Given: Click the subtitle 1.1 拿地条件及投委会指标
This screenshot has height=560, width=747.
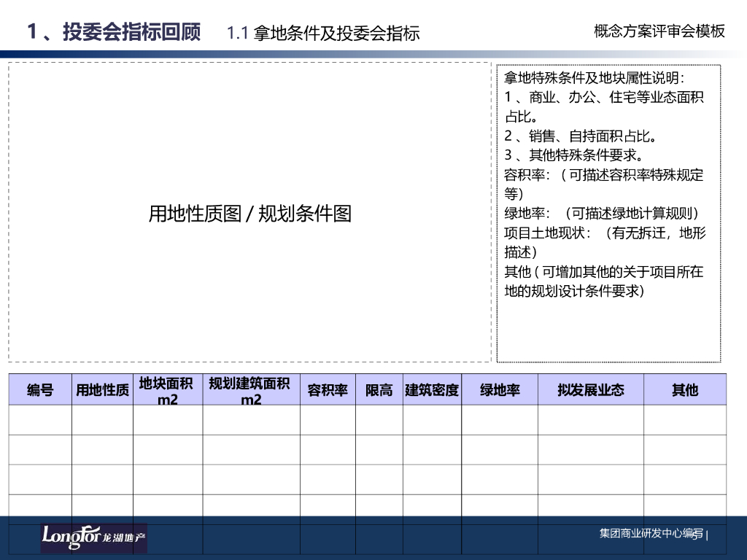Looking at the screenshot, I should tap(323, 34).
